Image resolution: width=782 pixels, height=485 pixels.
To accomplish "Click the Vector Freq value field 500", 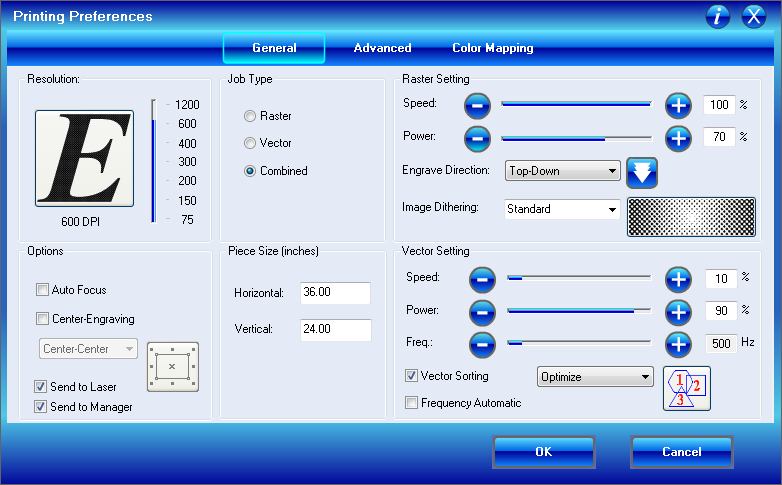I will pyautogui.click(x=721, y=343).
